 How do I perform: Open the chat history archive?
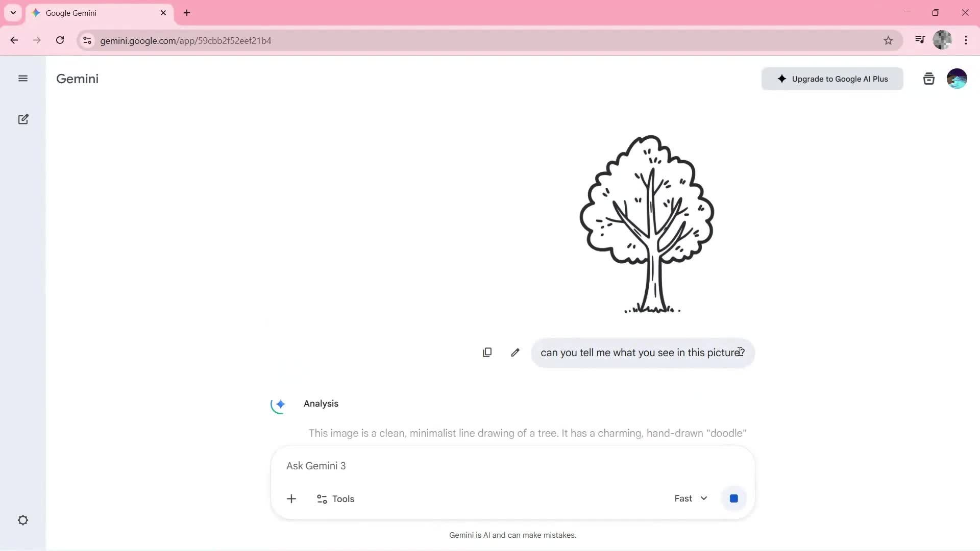928,78
